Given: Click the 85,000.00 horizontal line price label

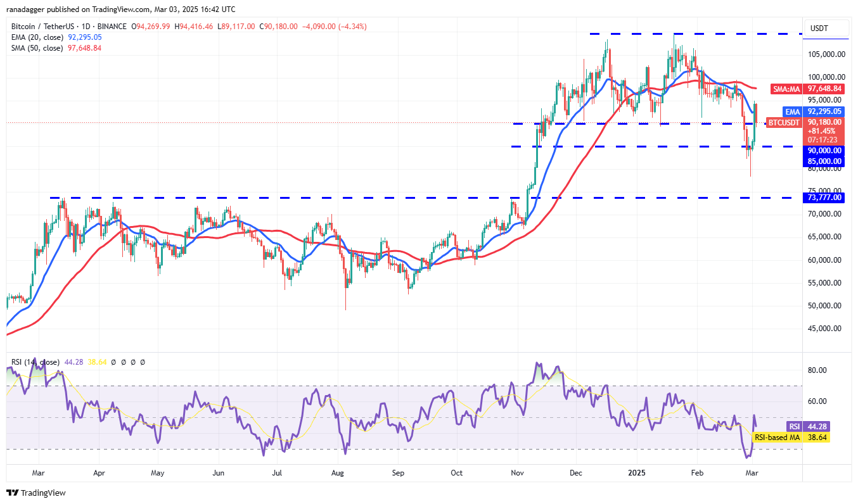Looking at the screenshot, I should [824, 161].
